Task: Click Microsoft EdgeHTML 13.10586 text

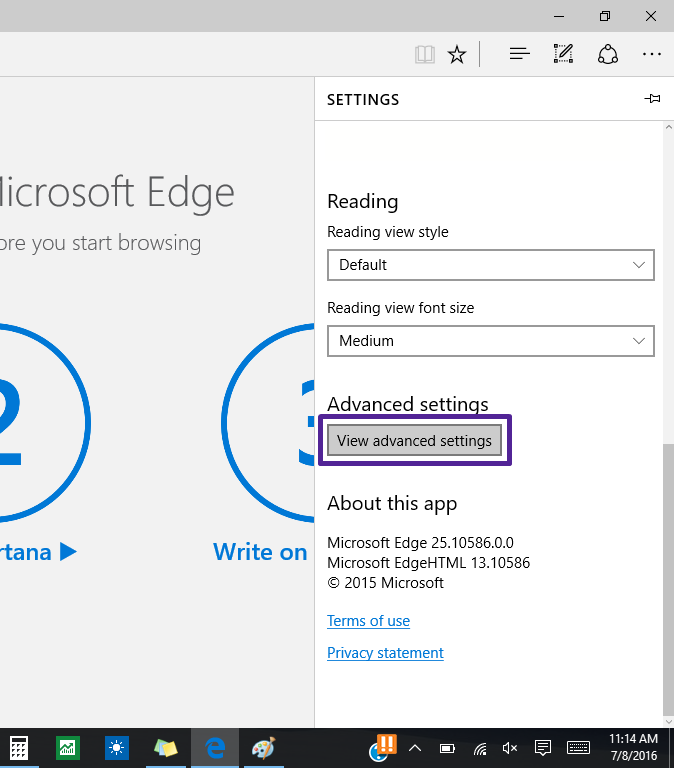Action: (429, 563)
